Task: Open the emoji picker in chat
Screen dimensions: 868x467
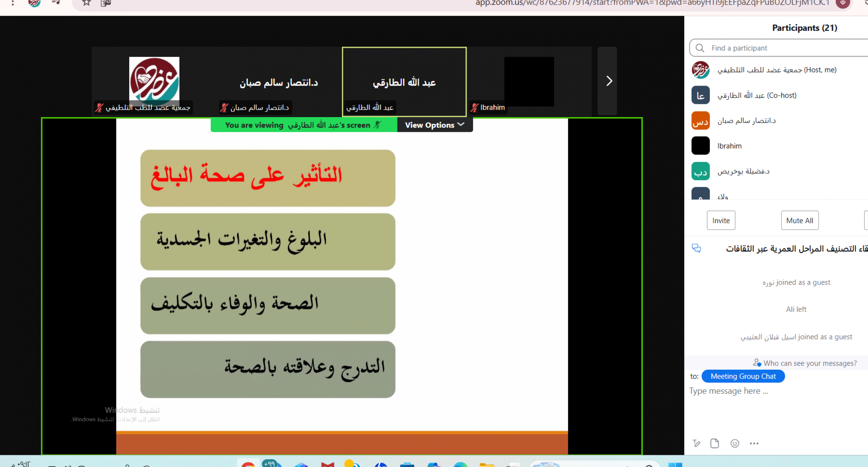Action: pyautogui.click(x=734, y=443)
